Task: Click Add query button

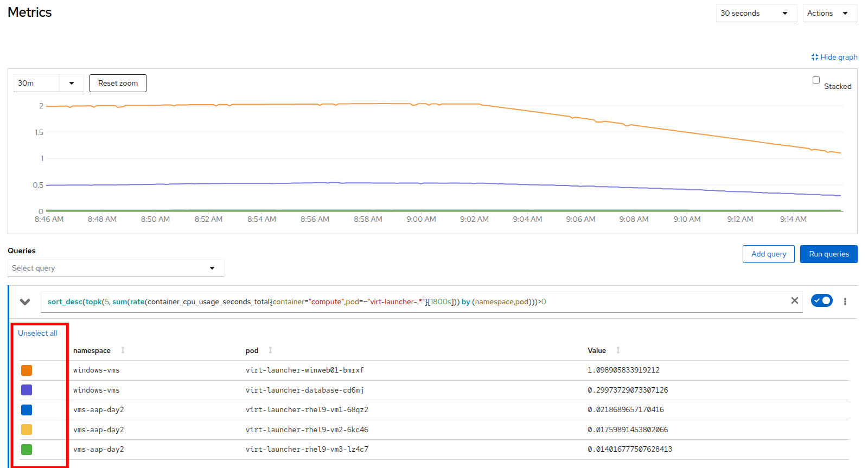Action: 768,254
